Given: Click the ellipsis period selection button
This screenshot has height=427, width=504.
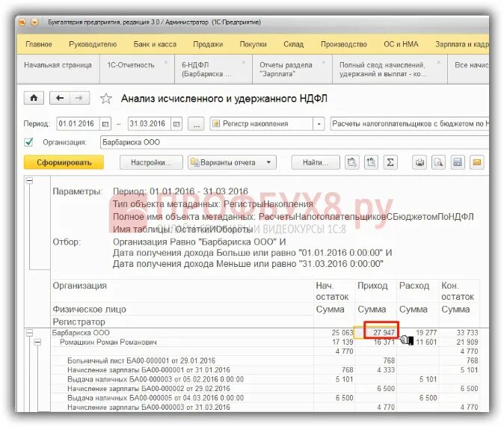Looking at the screenshot, I should [x=196, y=124].
